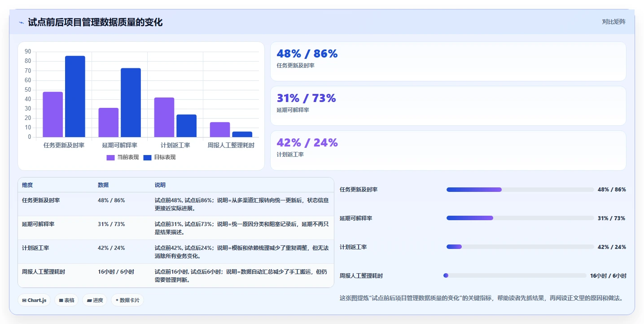
Task: Click the 延期可解释率 x-axis label
Action: click(x=119, y=146)
